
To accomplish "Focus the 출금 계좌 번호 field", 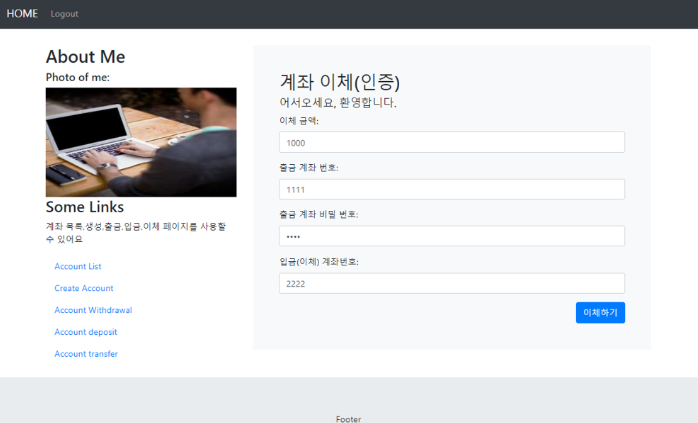I will 452,189.
